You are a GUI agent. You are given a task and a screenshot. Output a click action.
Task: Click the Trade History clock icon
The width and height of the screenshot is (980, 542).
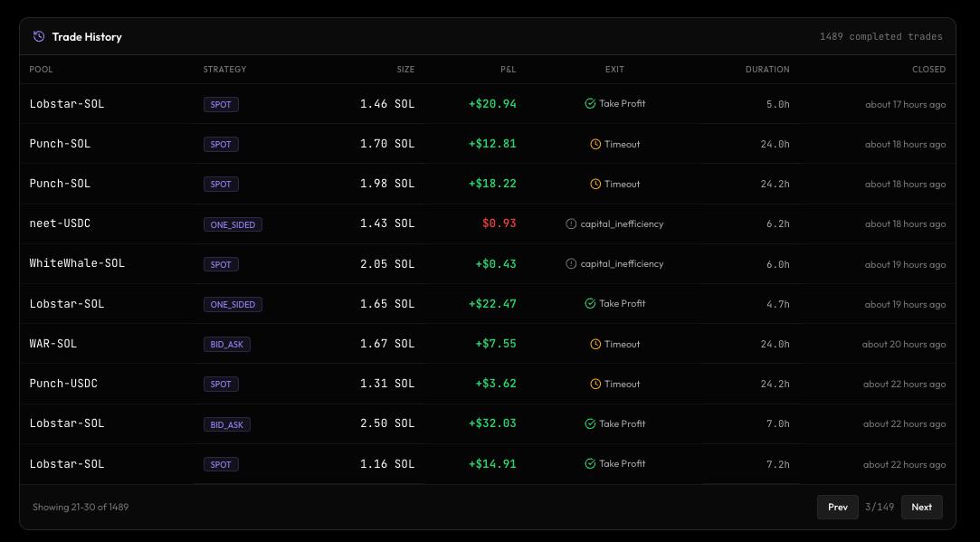click(x=39, y=36)
